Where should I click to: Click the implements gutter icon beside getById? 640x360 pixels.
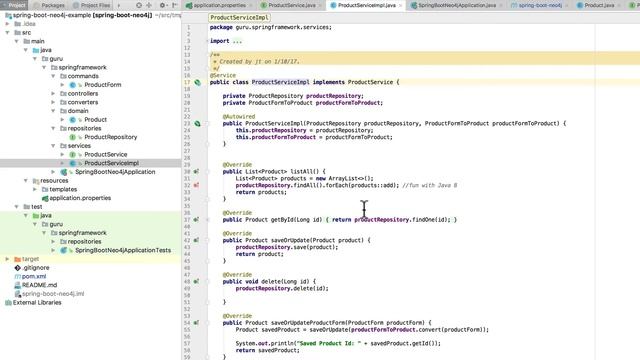pos(196,220)
